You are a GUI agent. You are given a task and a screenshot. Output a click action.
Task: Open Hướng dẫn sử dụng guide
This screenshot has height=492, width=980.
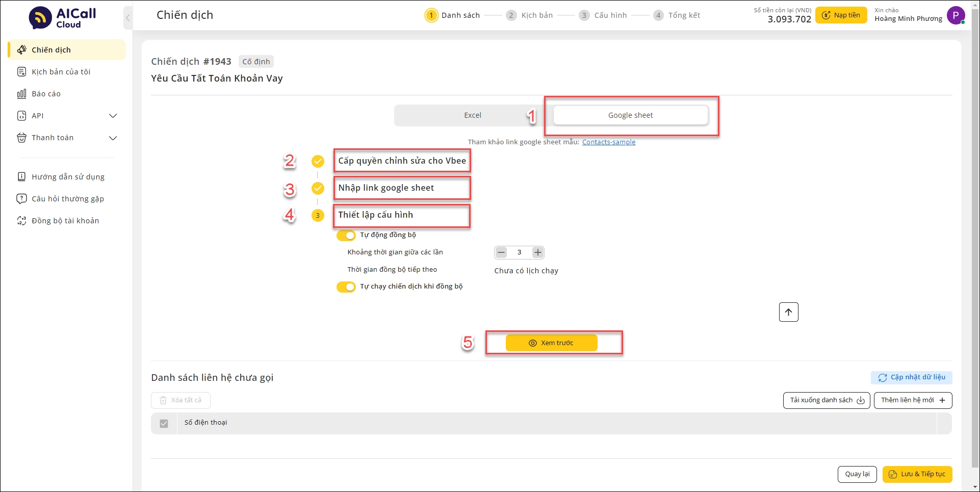click(68, 177)
